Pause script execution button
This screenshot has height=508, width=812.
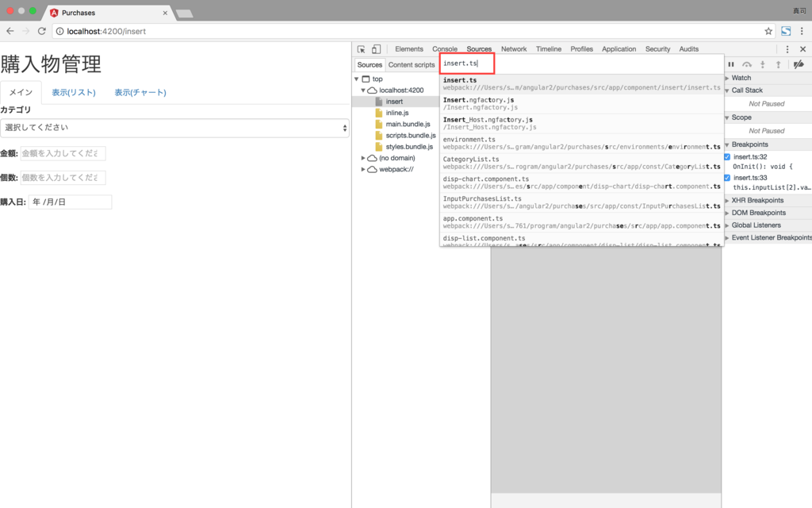[731, 64]
